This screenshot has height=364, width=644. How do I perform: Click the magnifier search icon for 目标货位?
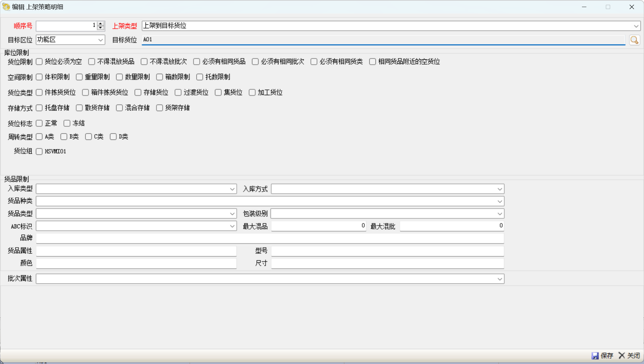tap(634, 40)
